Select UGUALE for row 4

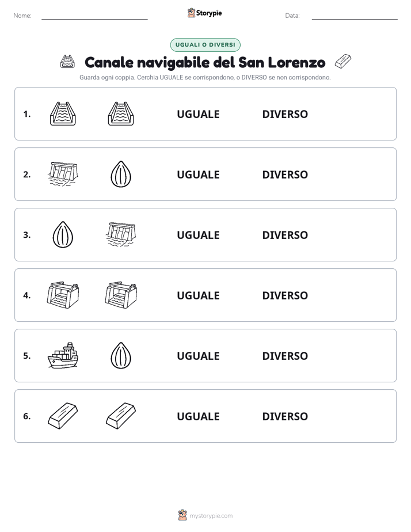pos(198,295)
